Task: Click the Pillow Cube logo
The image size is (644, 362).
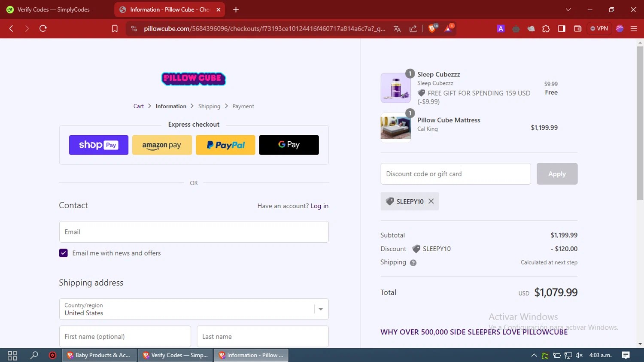Action: pyautogui.click(x=194, y=79)
